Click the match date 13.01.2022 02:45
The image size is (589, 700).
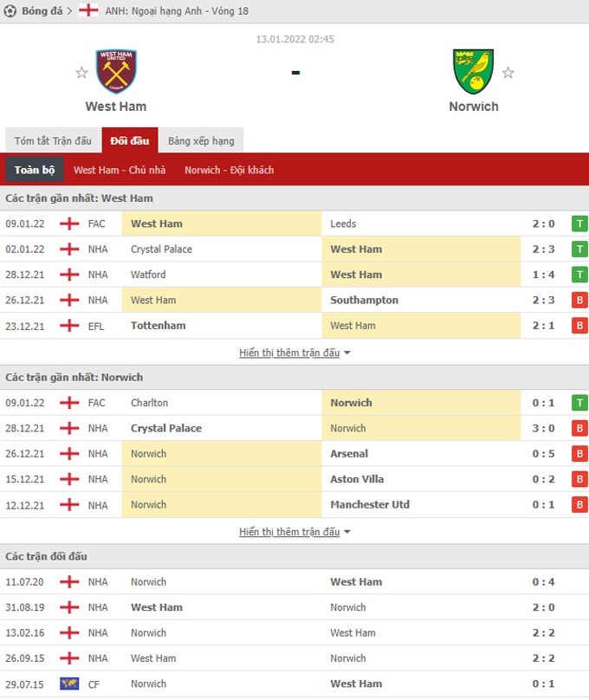(x=295, y=39)
